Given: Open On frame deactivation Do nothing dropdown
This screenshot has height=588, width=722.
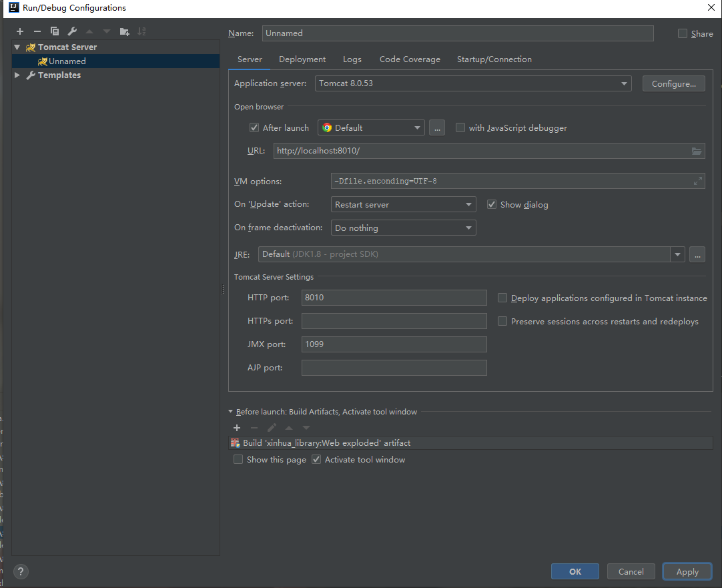Looking at the screenshot, I should pos(403,228).
